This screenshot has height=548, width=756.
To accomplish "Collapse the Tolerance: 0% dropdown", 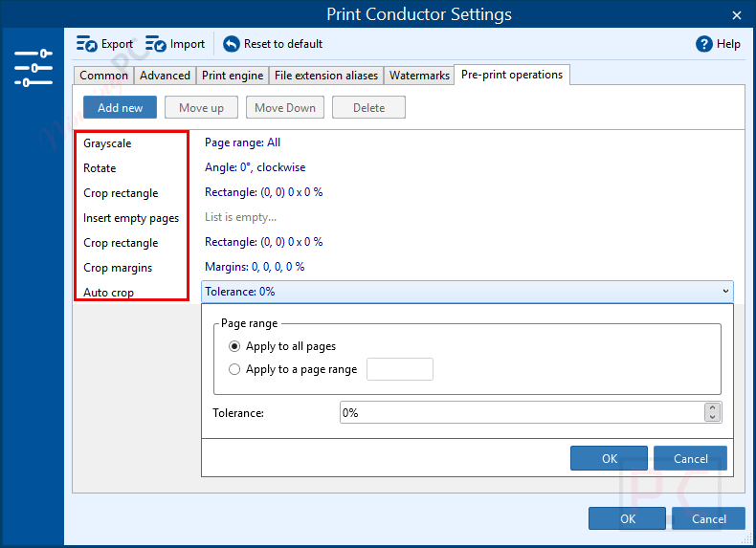I will pos(725,291).
